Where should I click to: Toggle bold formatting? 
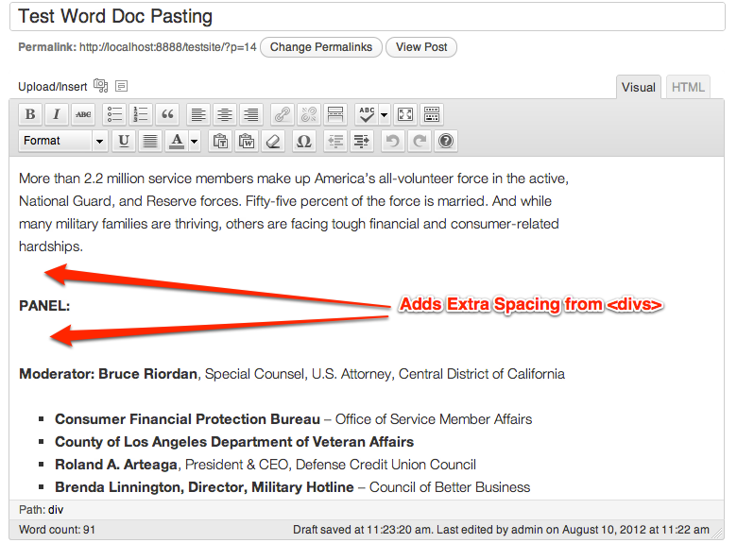[30, 114]
